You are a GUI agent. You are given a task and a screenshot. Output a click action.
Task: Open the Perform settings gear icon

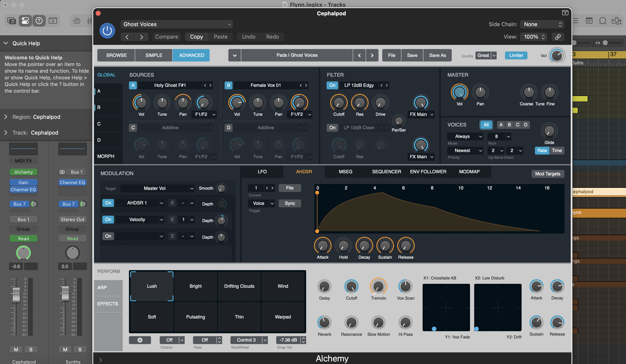pyautogui.click(x=140, y=340)
